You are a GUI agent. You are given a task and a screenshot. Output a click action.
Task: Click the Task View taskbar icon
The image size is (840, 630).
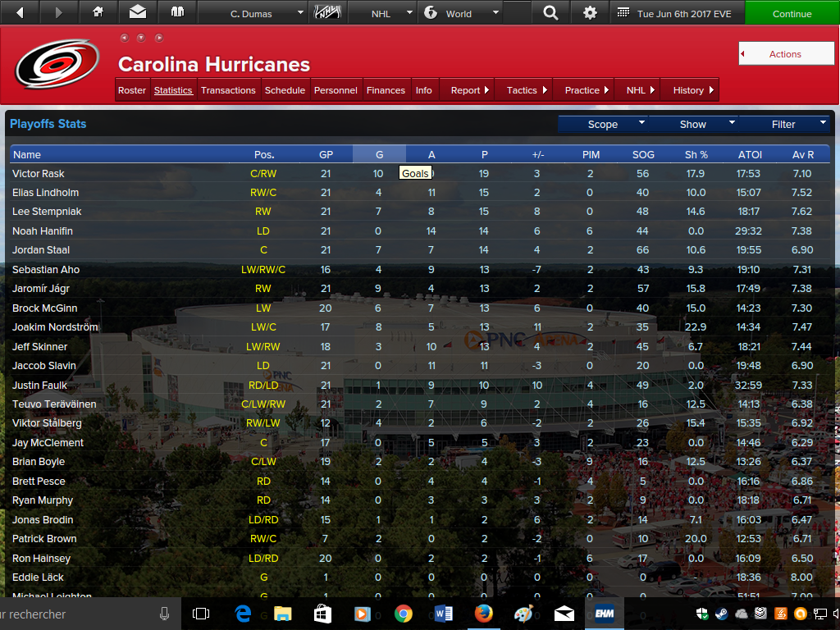pyautogui.click(x=201, y=614)
